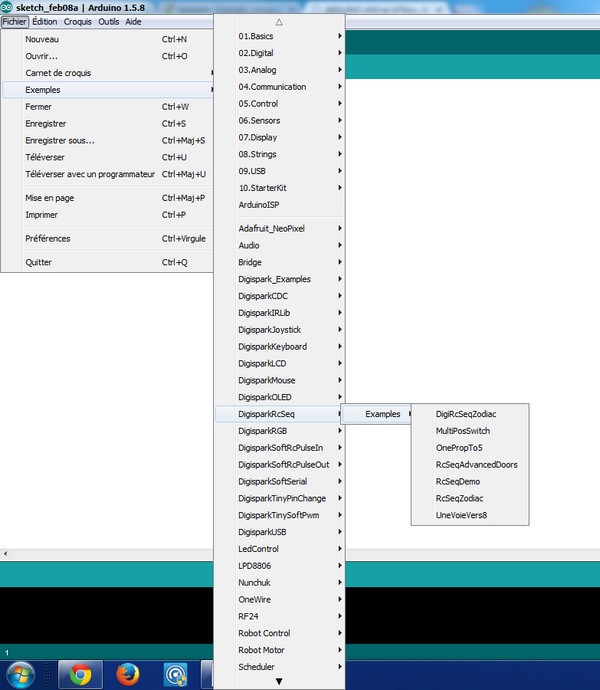
Task: Select the Exemples menu entry
Action: click(x=108, y=90)
